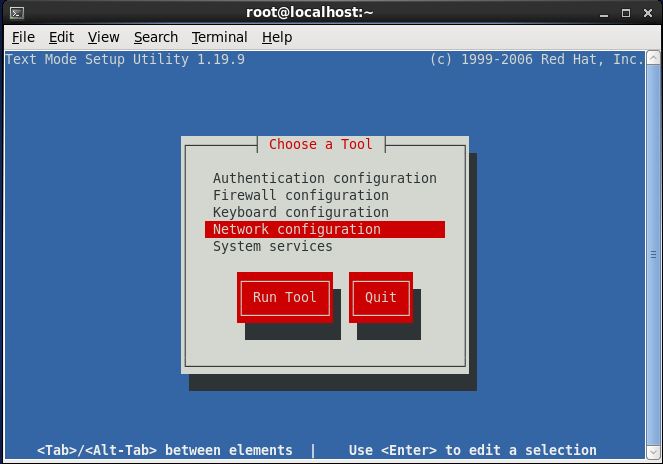
Task: Select Authentication configuration entry
Action: click(x=325, y=178)
